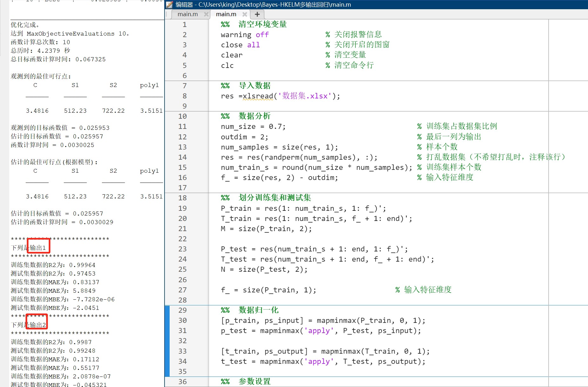
Task: Click the T_test assignment on line 24
Action: pos(327,259)
